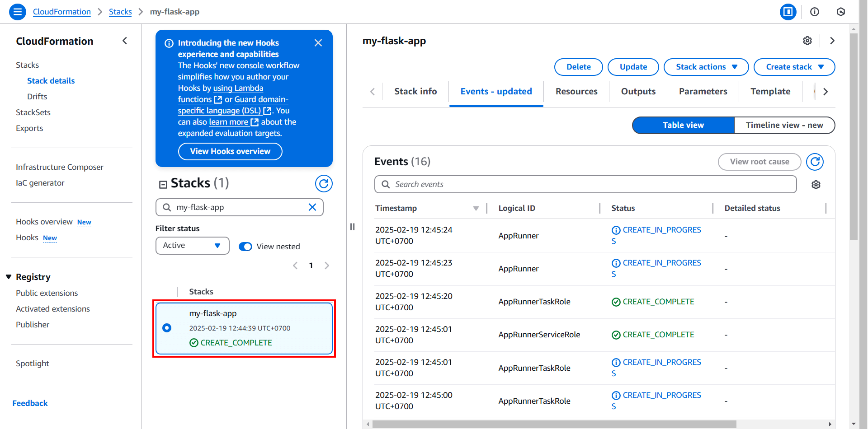Refresh the Events table
This screenshot has width=868, height=429.
click(815, 162)
